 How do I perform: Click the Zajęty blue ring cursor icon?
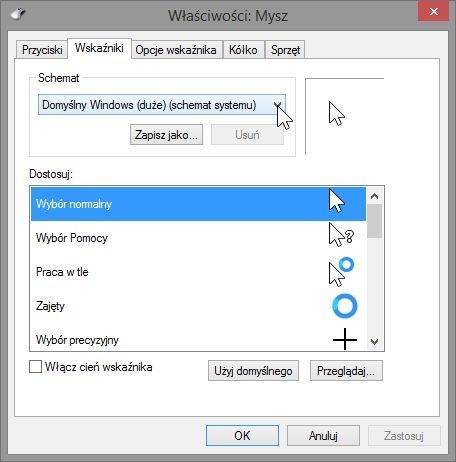click(345, 306)
